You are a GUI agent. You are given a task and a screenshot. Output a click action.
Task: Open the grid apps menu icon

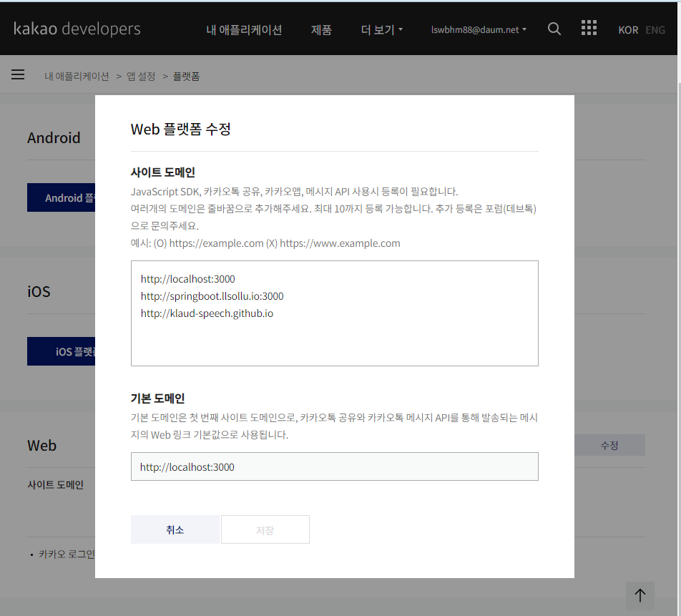pyautogui.click(x=589, y=28)
